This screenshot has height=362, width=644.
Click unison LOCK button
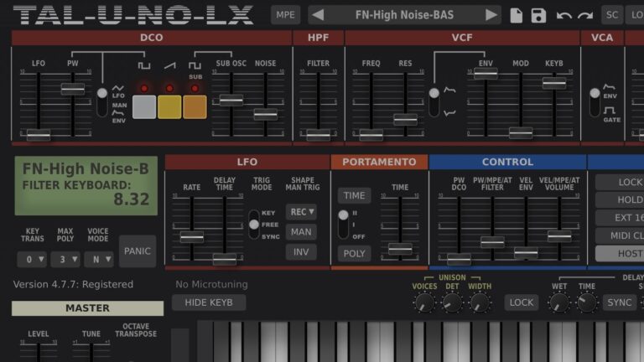click(522, 303)
